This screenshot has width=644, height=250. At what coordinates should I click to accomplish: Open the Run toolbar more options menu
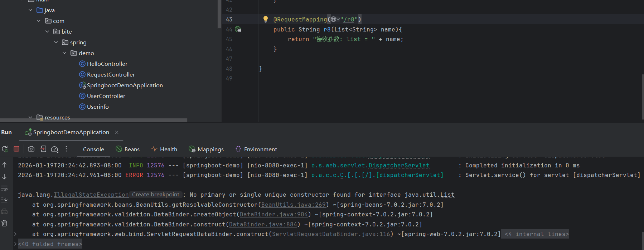66,149
